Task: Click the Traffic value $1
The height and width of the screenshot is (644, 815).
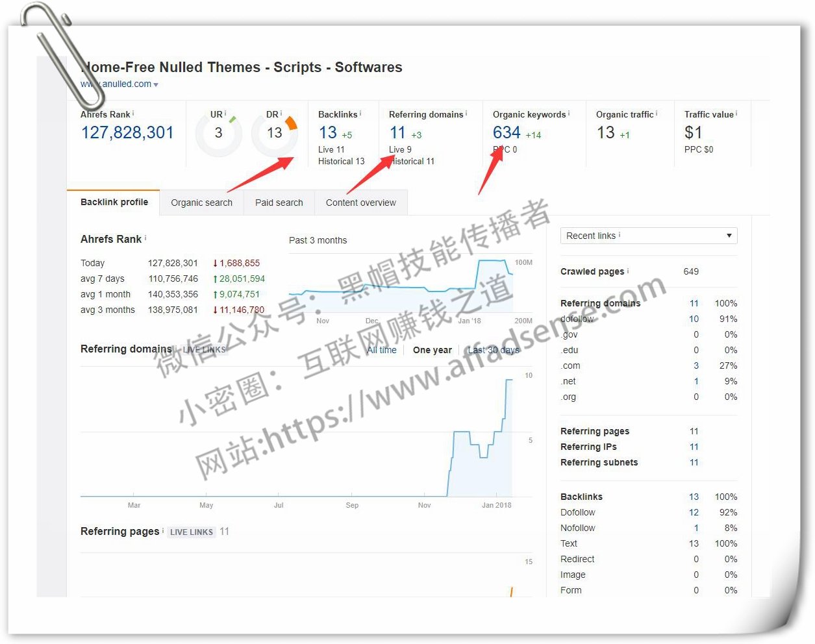Action: coord(694,132)
